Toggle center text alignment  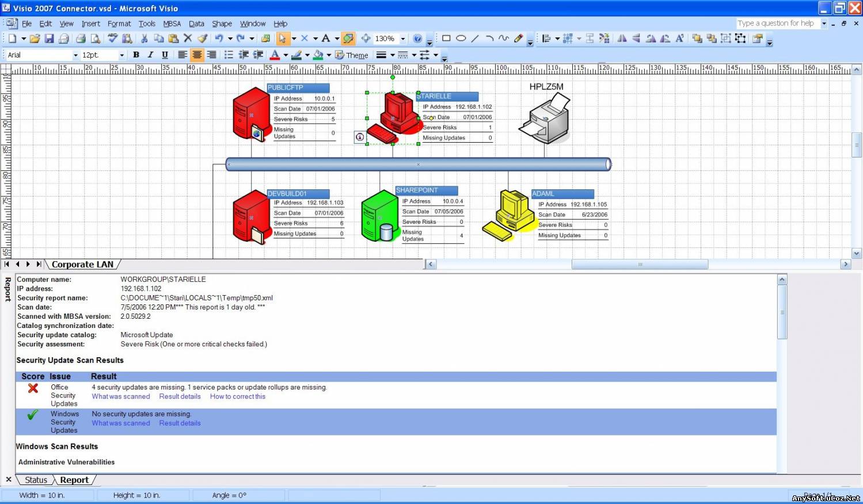[197, 55]
